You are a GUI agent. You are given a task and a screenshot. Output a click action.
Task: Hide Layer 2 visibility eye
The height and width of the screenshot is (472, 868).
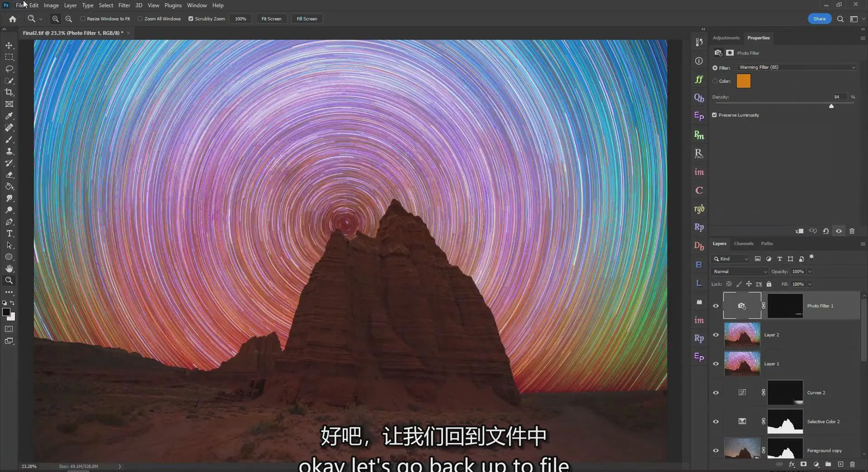[716, 335]
